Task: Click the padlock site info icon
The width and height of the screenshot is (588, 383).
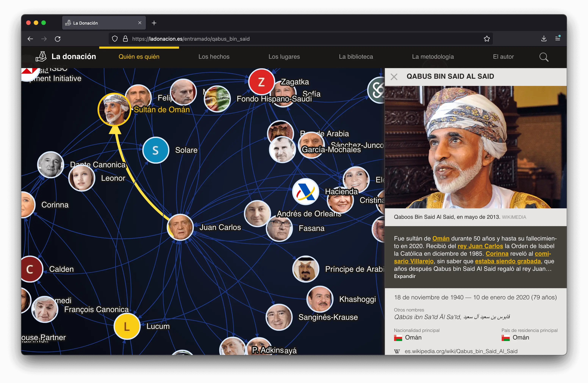Action: [x=125, y=39]
